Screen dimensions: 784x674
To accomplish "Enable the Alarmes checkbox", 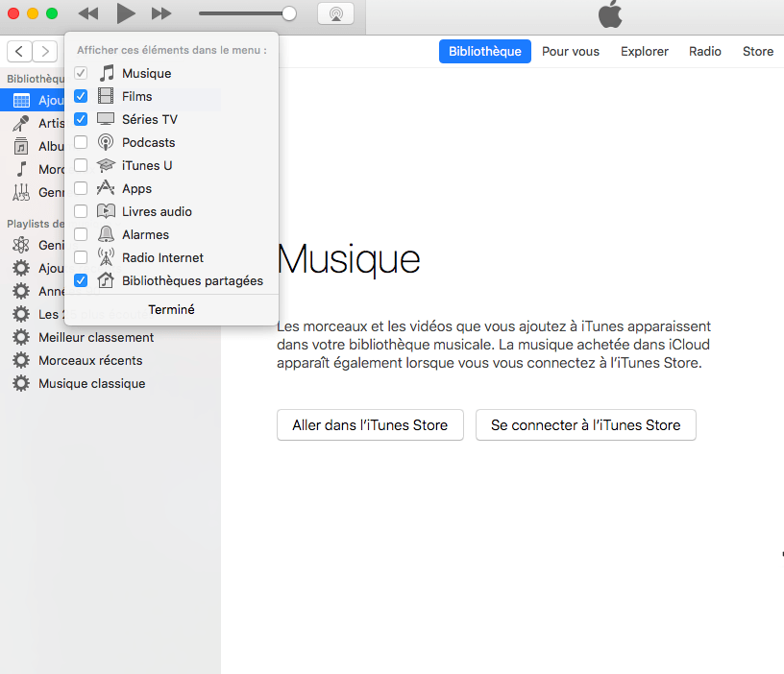I will click(81, 234).
